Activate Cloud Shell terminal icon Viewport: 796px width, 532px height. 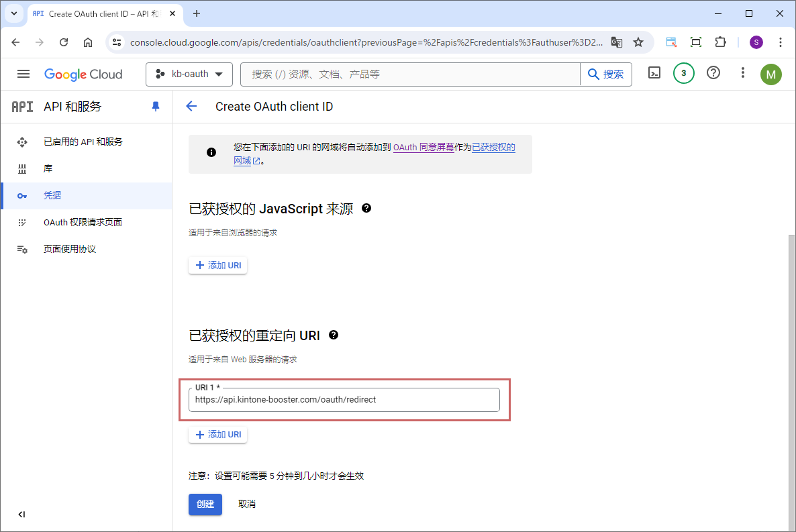[654, 74]
